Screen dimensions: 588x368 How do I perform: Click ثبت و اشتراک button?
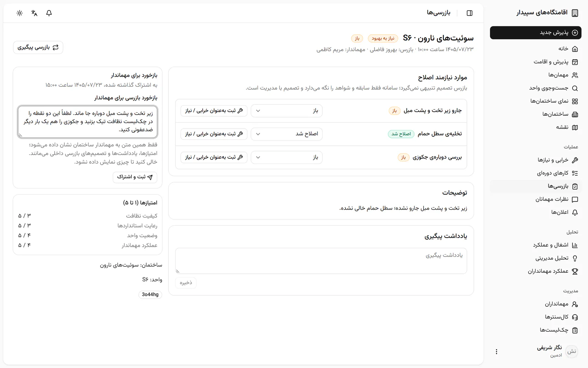point(135,177)
